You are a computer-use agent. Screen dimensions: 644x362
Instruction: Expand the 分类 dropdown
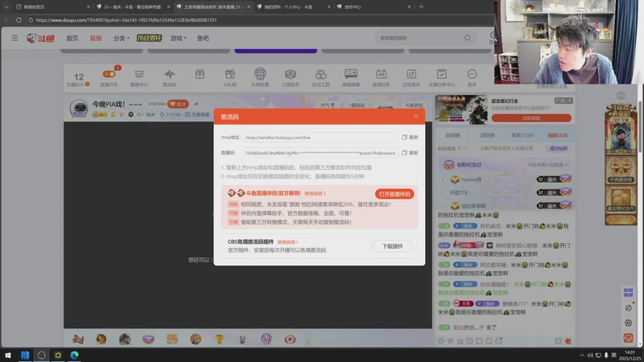click(x=121, y=38)
